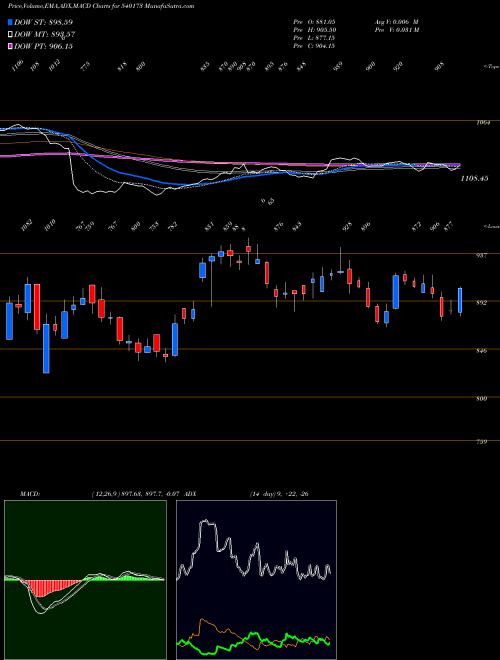
Task: Click the tall blue candle at the chart low
Action: 46,349
